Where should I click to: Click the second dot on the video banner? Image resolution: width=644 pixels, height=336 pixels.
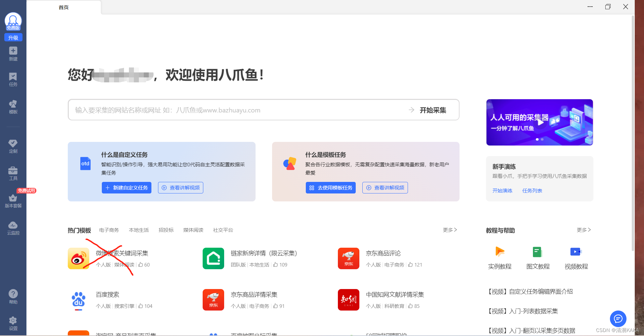click(542, 140)
